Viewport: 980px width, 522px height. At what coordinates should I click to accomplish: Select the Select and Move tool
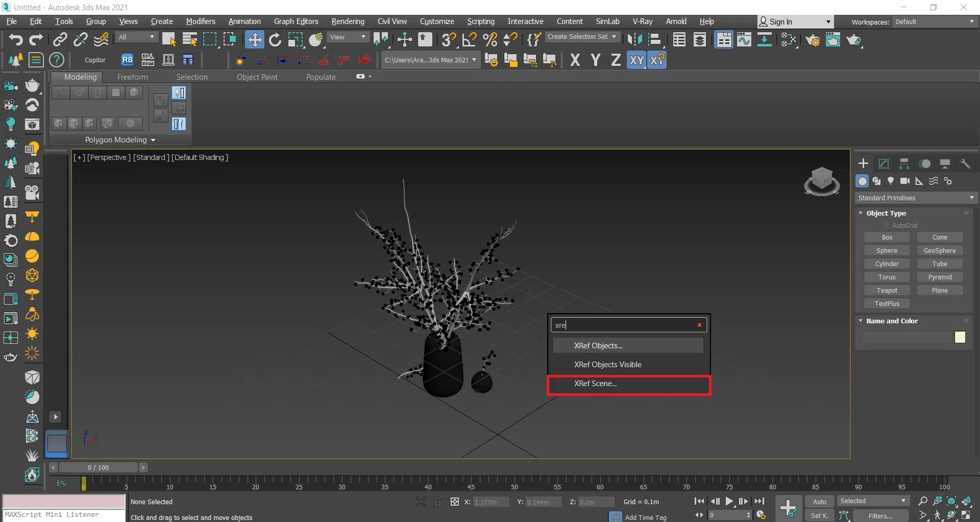click(x=254, y=40)
